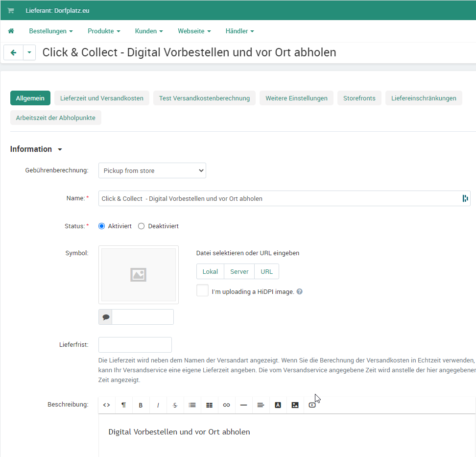Insert a video in description editor

312,405
